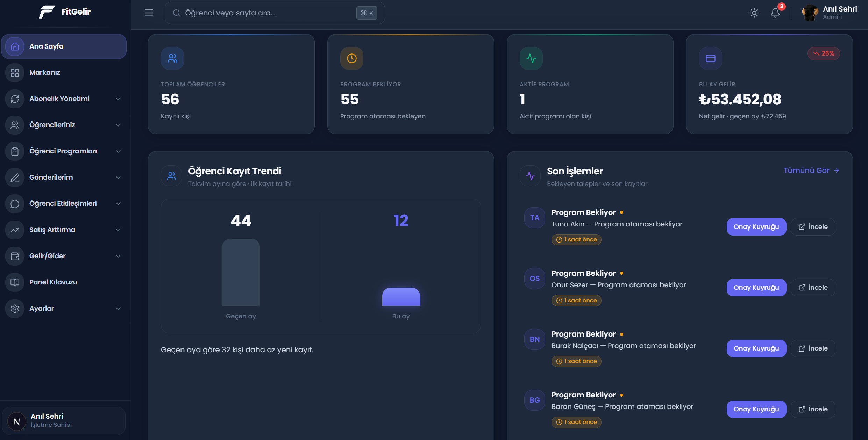Select Ana Sayfa in sidebar
Screen dimensions: 868x440
tap(64, 46)
